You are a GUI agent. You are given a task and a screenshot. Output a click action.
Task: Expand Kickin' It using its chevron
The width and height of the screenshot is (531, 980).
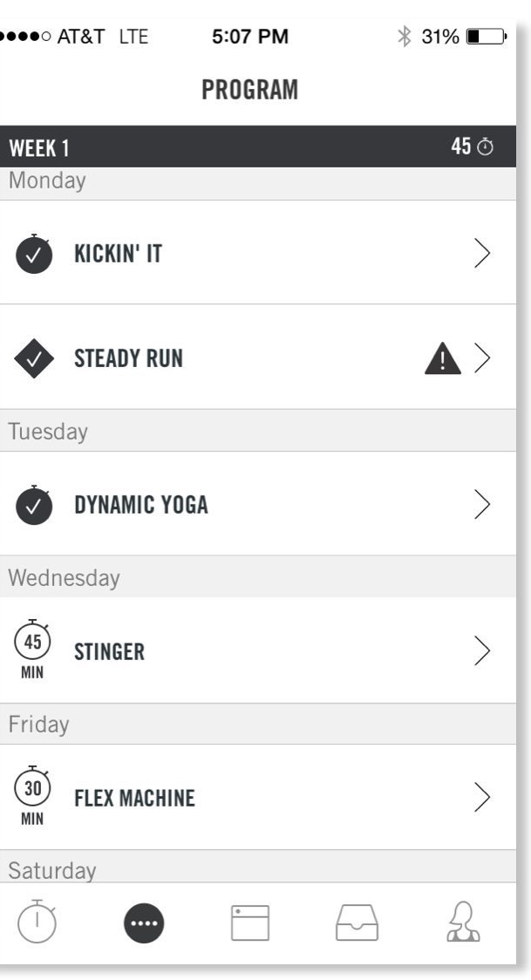[481, 254]
